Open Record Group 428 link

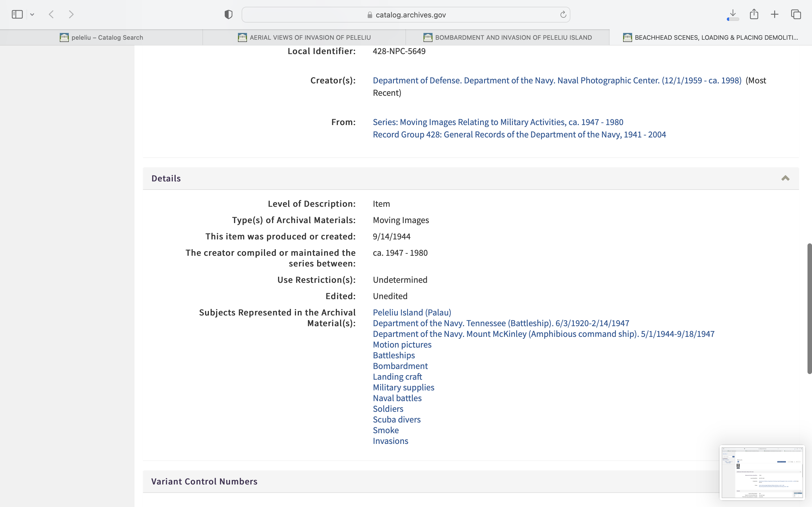pos(519,134)
